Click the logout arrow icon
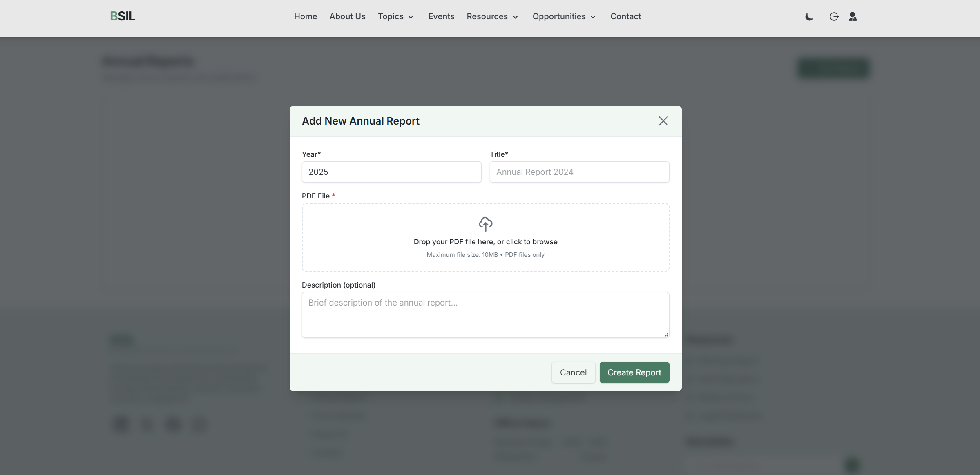The image size is (980, 475). tap(834, 17)
